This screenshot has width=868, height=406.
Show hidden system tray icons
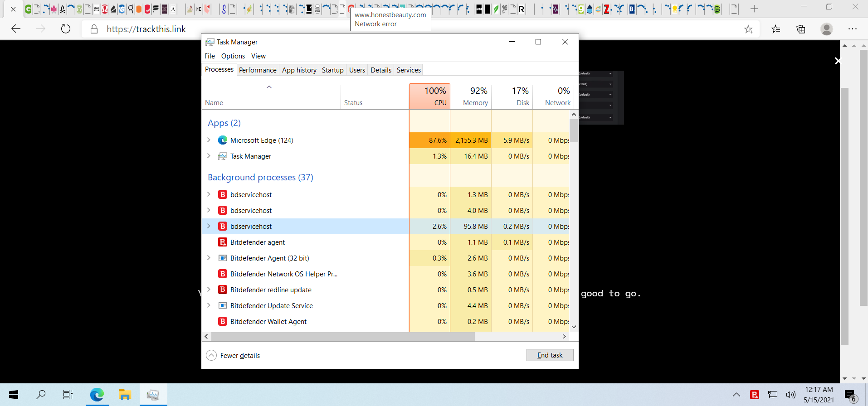tap(736, 395)
